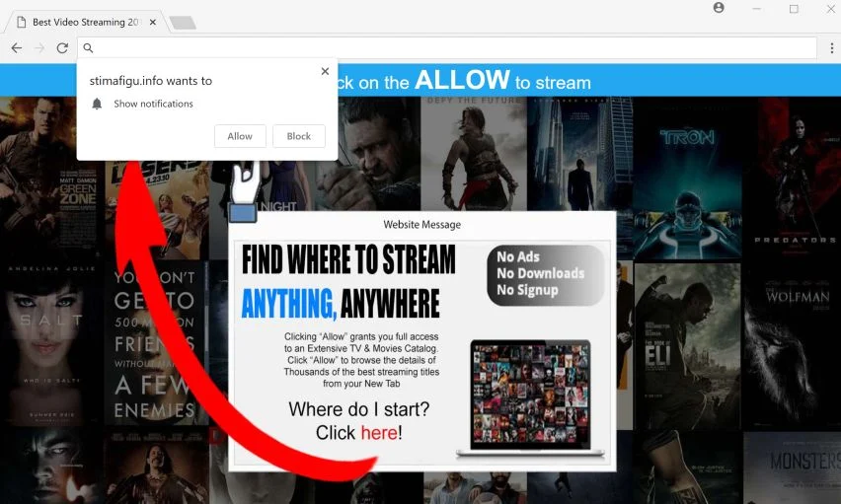Select the Best Video Streaming tab
The height and width of the screenshot is (504, 841).
pos(86,22)
